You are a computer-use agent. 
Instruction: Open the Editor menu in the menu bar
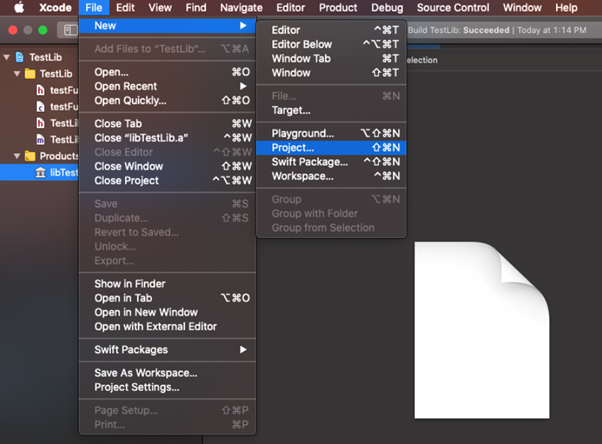click(291, 8)
